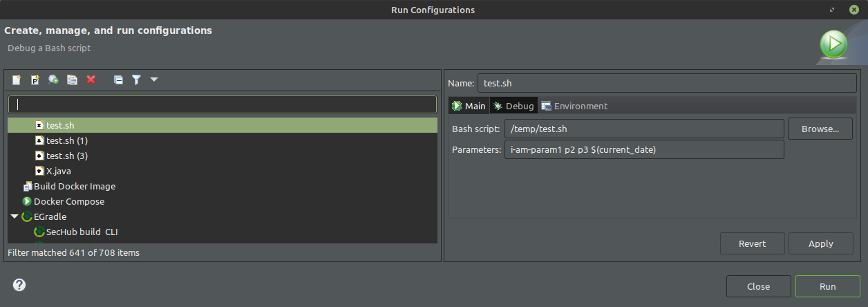Collapse all tree items via the toolbar icon

(118, 80)
